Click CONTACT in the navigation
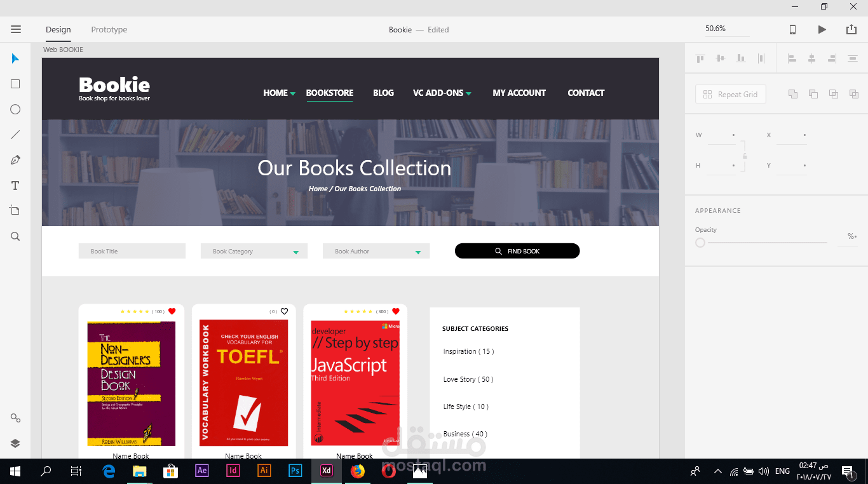 click(586, 93)
